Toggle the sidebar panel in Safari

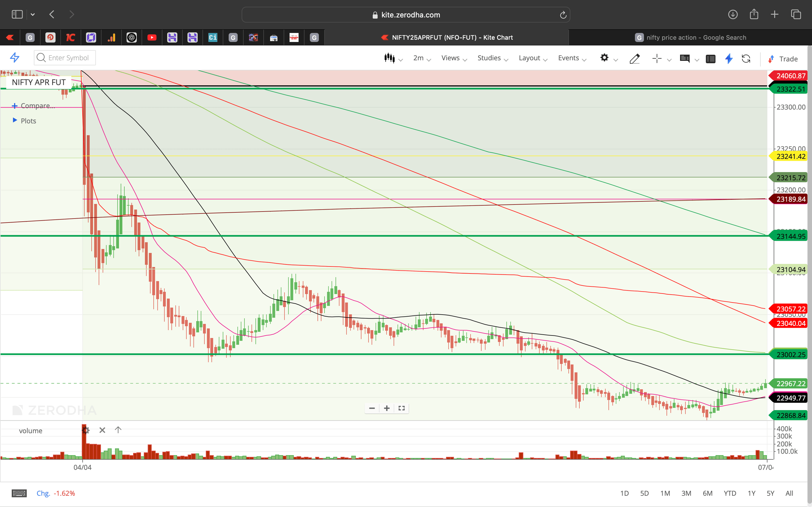click(x=17, y=14)
